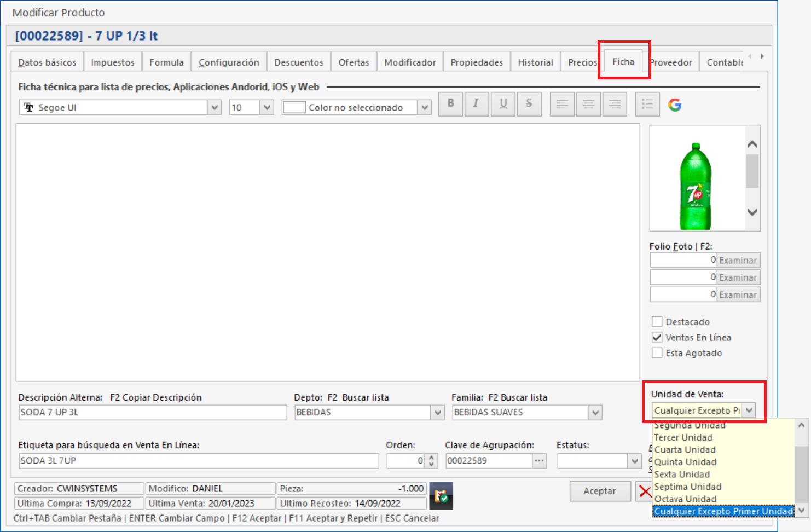Click the Google search icon
Viewport: 811px width, 532px height.
click(x=675, y=105)
